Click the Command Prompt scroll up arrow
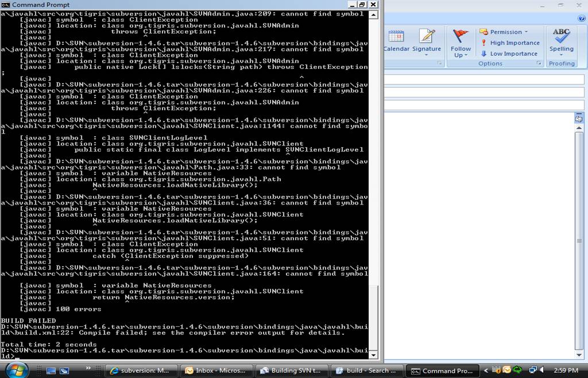The height and width of the screenshot is (378, 588). point(373,14)
